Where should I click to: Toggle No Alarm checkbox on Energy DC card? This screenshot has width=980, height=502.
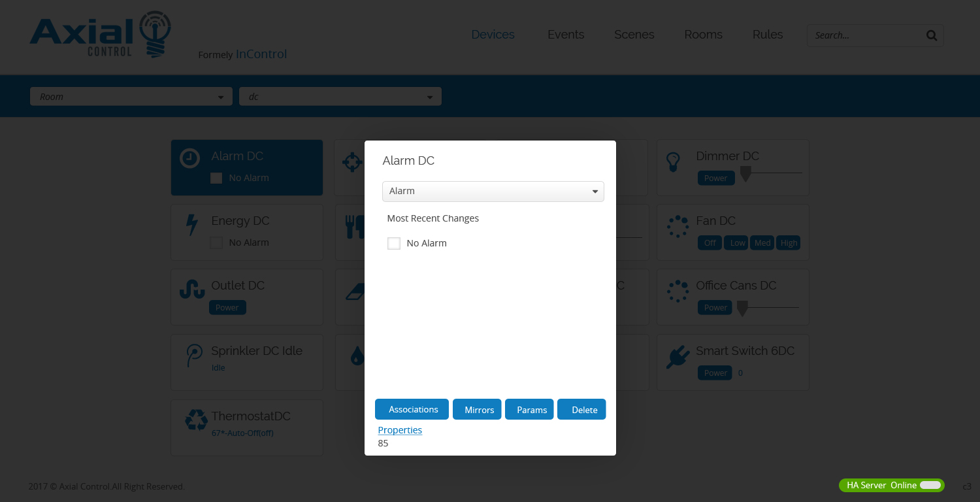pyautogui.click(x=216, y=243)
